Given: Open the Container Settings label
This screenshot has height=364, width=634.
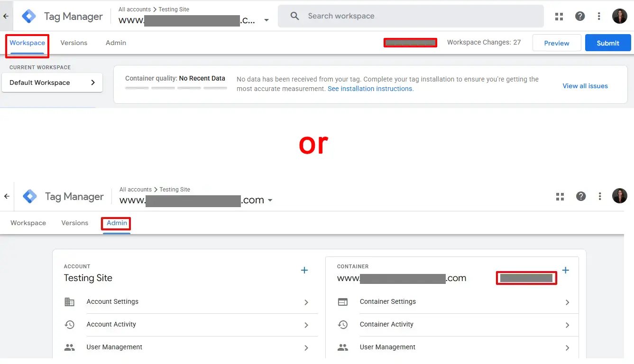Looking at the screenshot, I should (x=388, y=301).
